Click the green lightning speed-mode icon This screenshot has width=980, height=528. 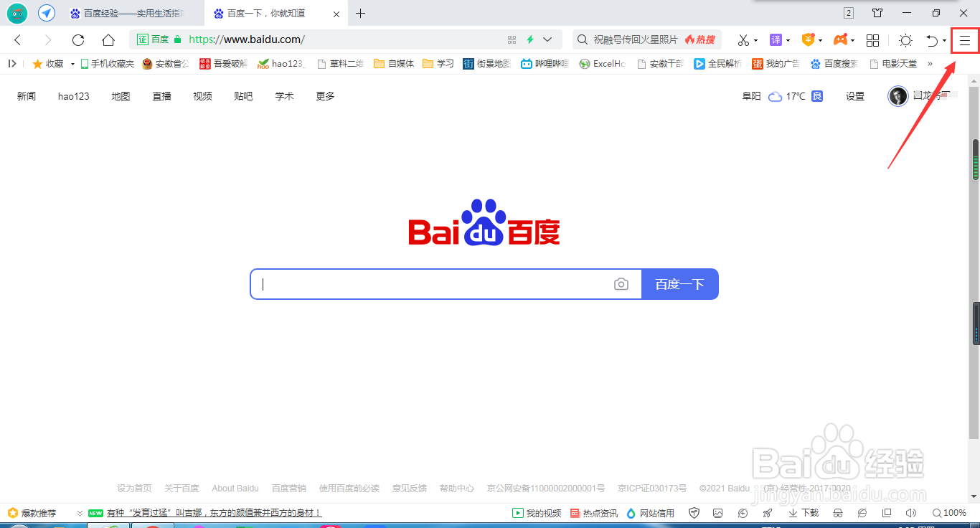(530, 40)
